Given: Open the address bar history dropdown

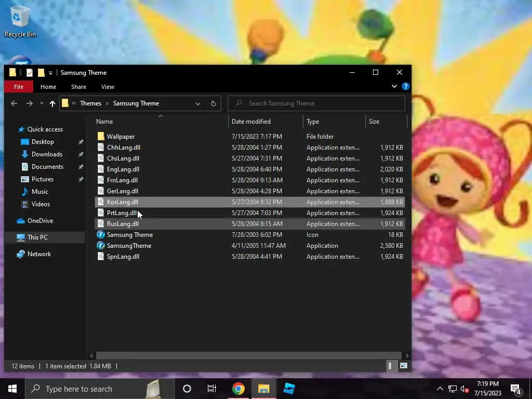Looking at the screenshot, I should point(198,104).
